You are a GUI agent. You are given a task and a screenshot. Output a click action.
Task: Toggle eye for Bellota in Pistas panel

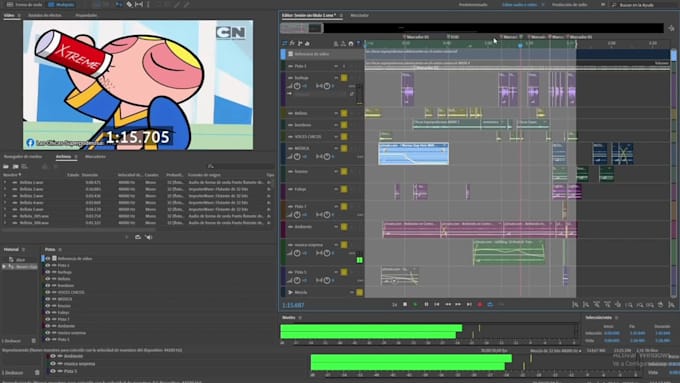[x=48, y=279]
